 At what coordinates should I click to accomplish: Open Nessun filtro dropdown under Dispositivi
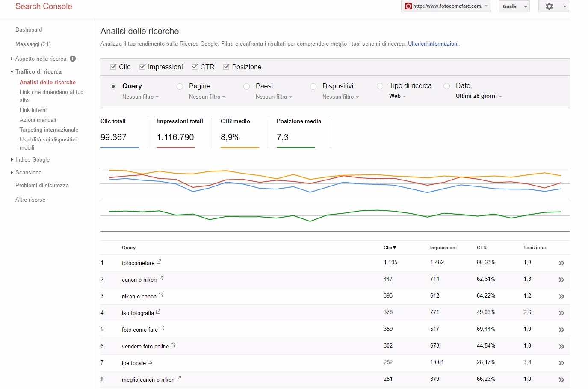point(340,97)
